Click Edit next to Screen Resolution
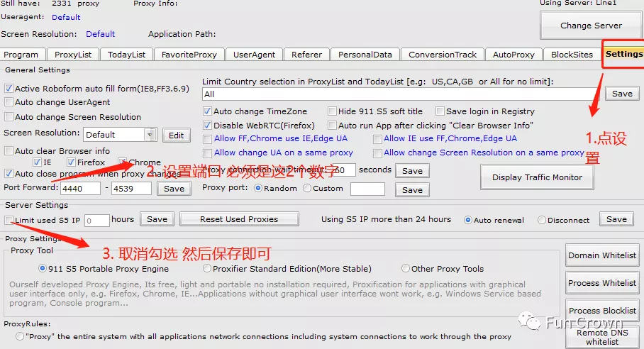 176,135
